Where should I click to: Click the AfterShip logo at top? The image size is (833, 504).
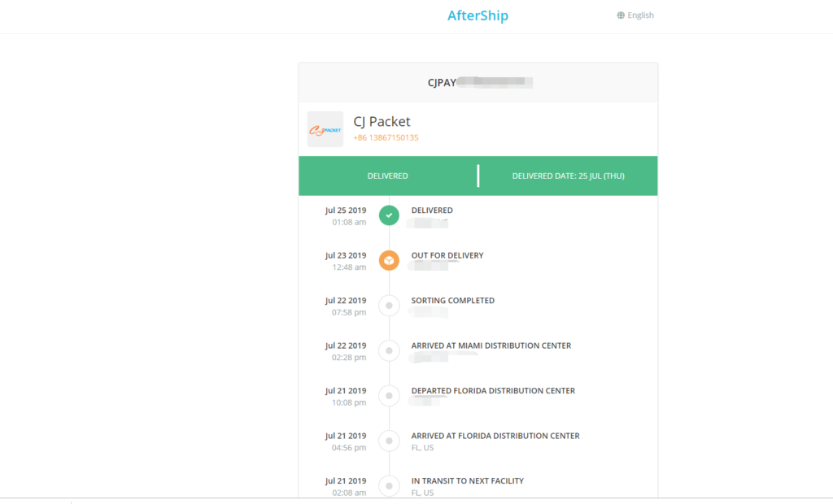(x=478, y=15)
